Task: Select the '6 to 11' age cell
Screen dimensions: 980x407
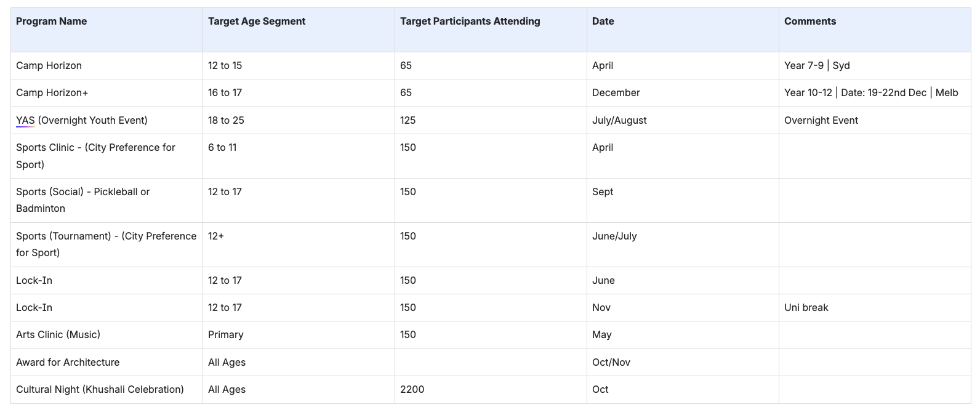Action: click(222, 148)
